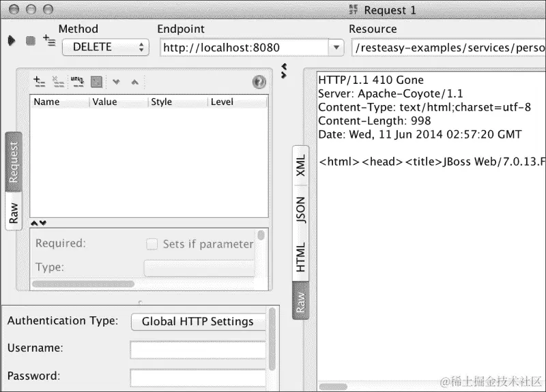The height and width of the screenshot is (392, 546).
Task: Expand the Endpoint dropdown arrow
Action: [x=336, y=47]
